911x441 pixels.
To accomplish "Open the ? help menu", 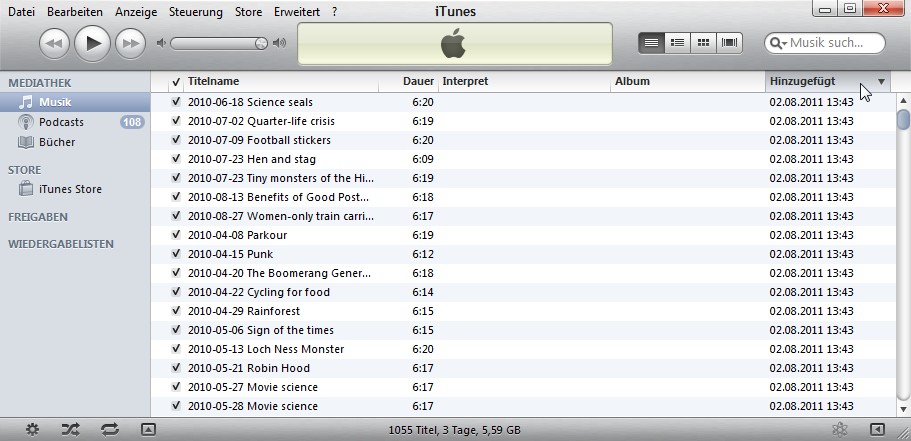I will 335,12.
